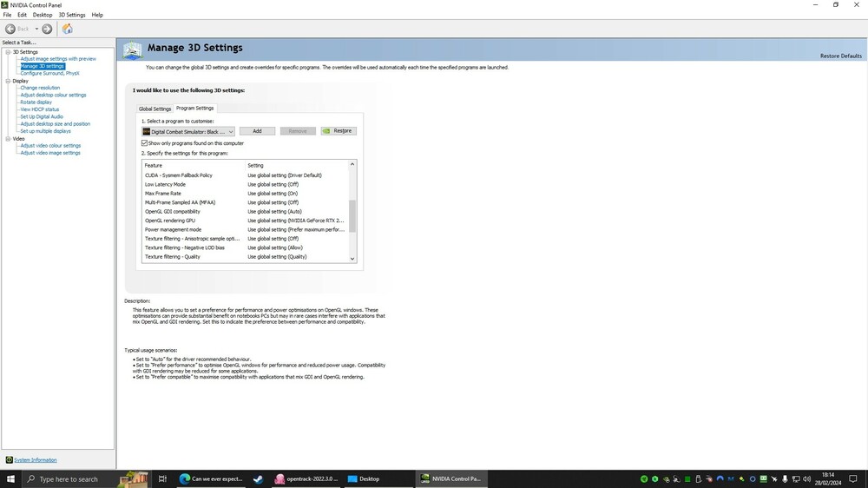The height and width of the screenshot is (488, 868).
Task: Open Adjust video colour settings
Action: (50, 146)
